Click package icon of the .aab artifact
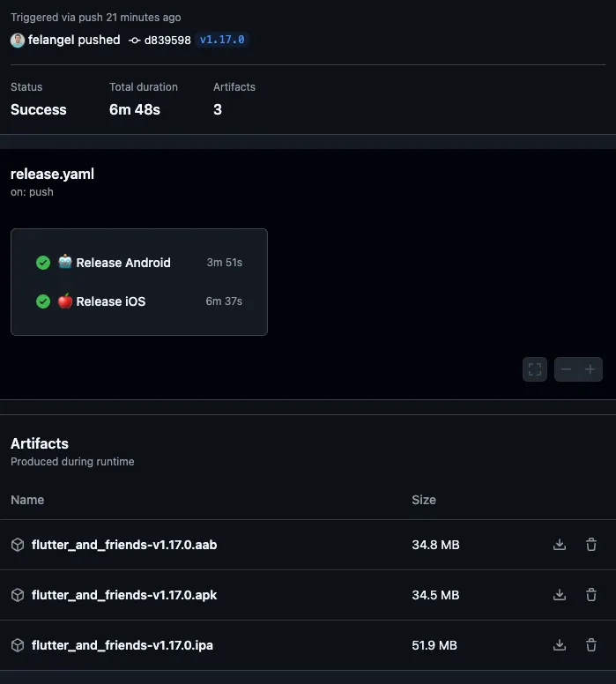Image resolution: width=616 pixels, height=684 pixels. tap(18, 545)
